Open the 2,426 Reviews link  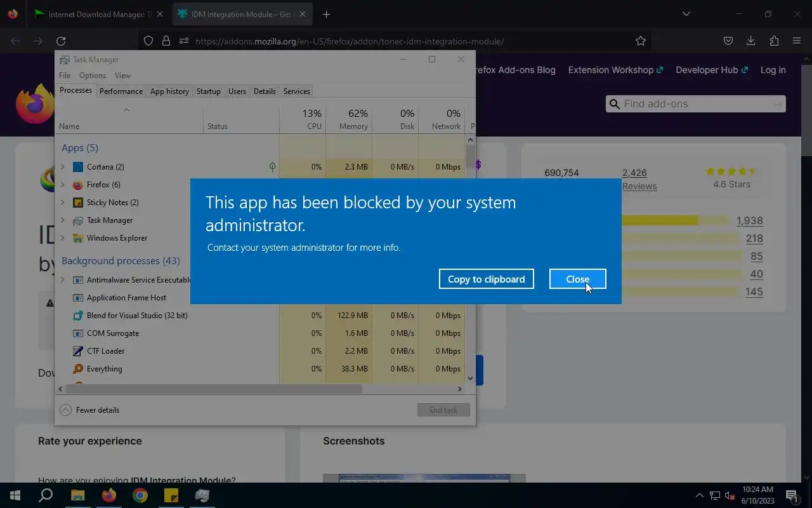tap(639, 179)
